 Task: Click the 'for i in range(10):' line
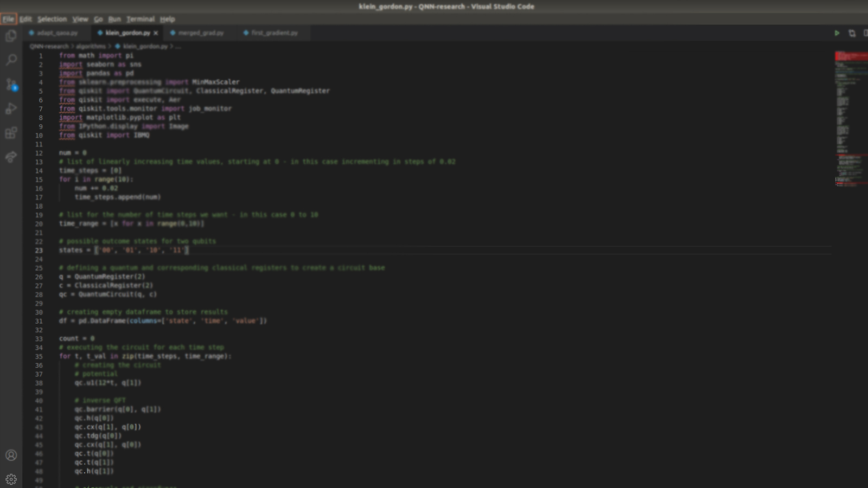[96, 179]
